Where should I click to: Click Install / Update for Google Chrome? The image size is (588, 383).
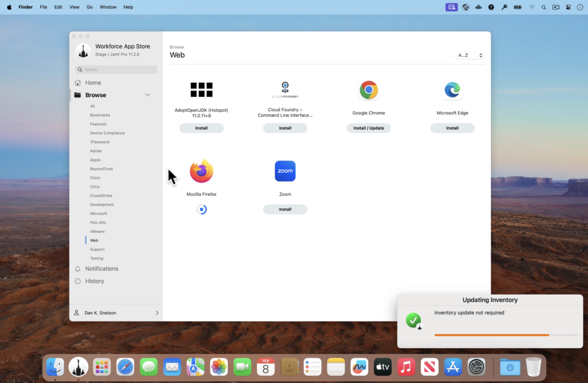tap(369, 127)
